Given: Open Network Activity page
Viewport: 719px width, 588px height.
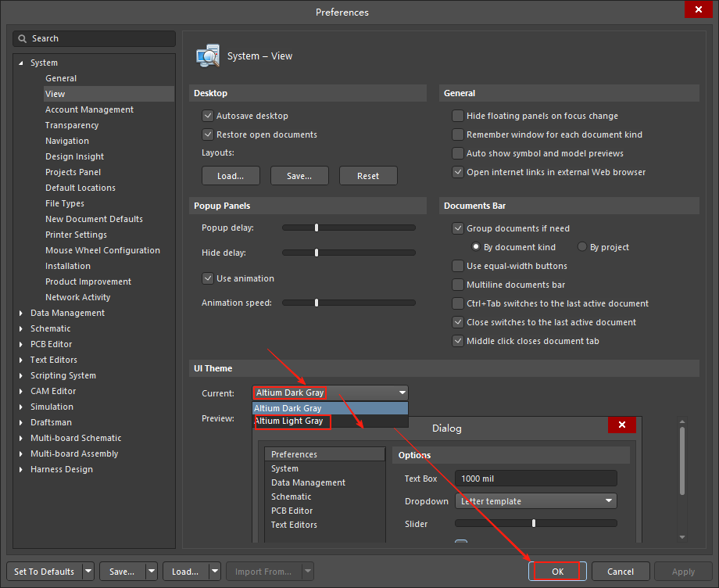Looking at the screenshot, I should pos(77,297).
